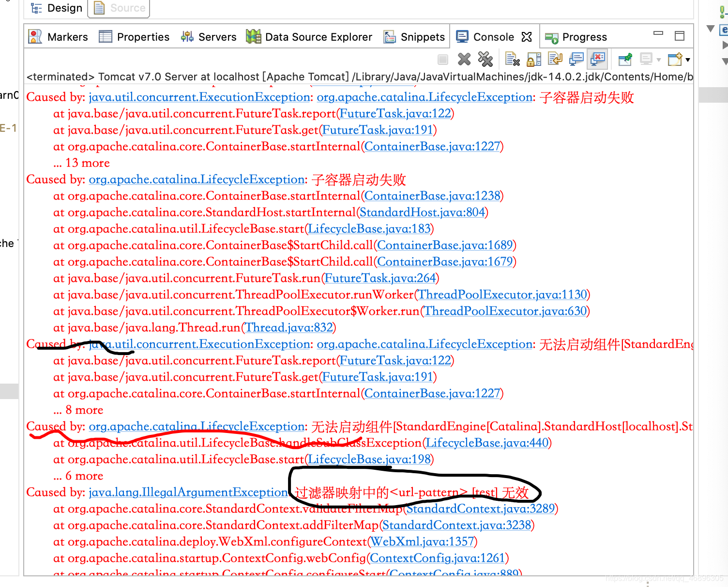Viewport: 728px width, 587px height.
Task: Switch to the Progress tab
Action: pos(576,37)
